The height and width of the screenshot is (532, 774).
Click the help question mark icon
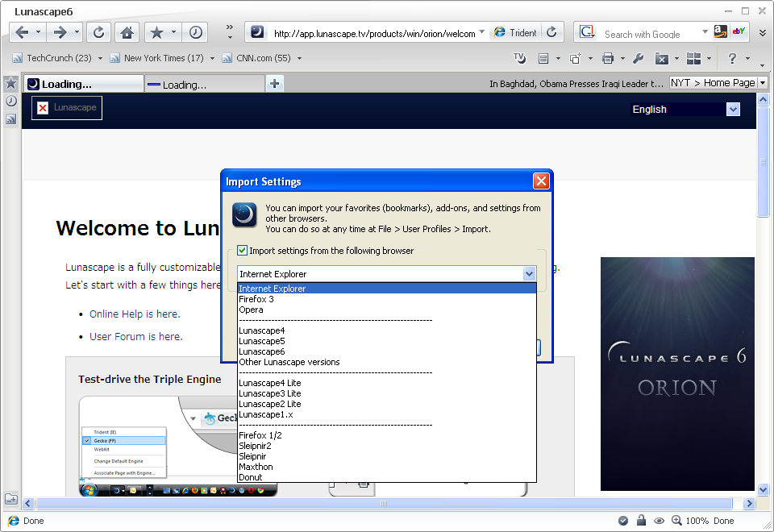pyautogui.click(x=732, y=58)
